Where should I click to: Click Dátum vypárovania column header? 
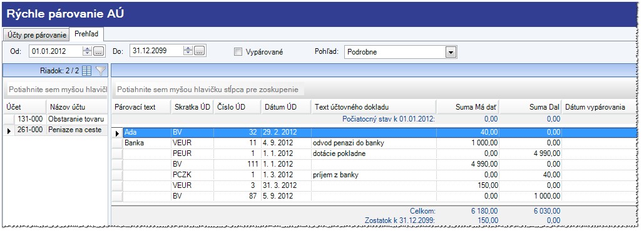[x=600, y=107]
